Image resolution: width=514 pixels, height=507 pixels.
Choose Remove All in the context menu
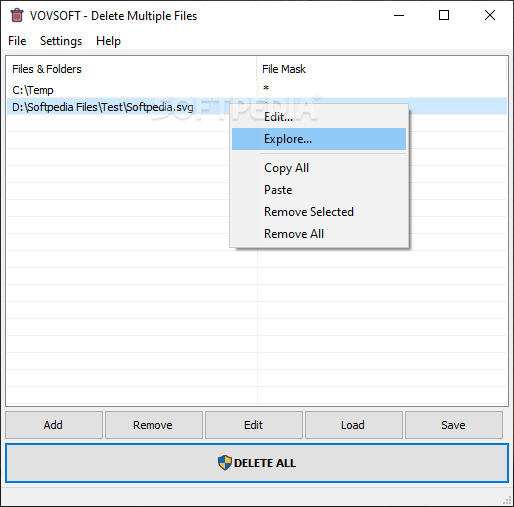(319, 234)
